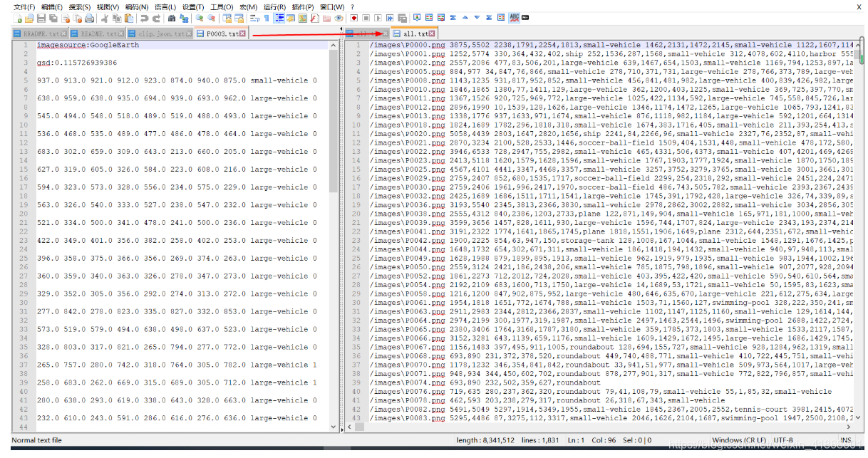The image size is (868, 458).
Task: Click the gsd:0.115726939386 line
Action: pos(78,63)
